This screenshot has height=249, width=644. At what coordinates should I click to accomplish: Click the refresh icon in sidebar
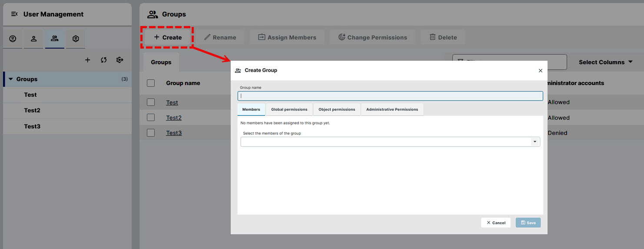(x=103, y=60)
